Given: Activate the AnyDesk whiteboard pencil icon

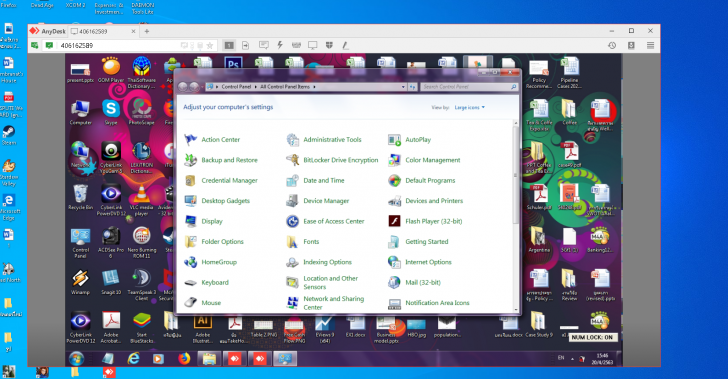Looking at the screenshot, I should [345, 45].
